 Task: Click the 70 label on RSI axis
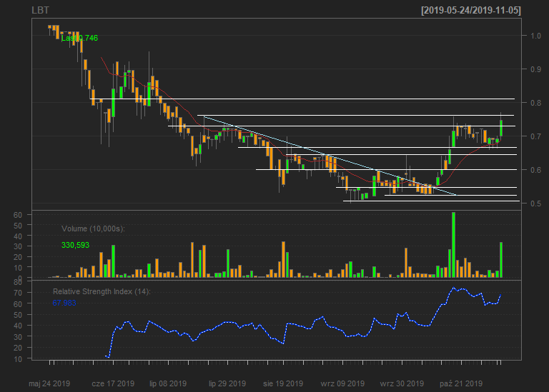tap(18, 293)
